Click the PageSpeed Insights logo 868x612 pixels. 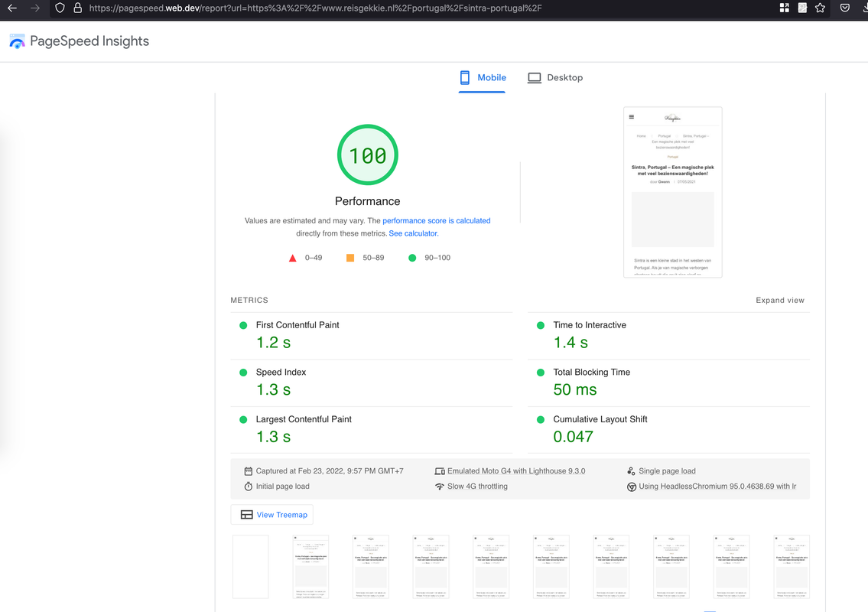(x=17, y=41)
